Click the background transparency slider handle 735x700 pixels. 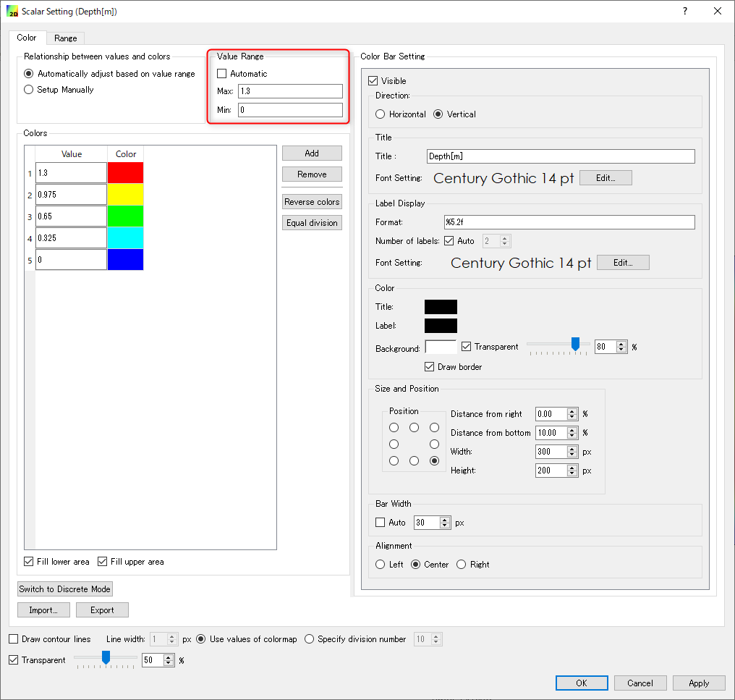pos(576,345)
